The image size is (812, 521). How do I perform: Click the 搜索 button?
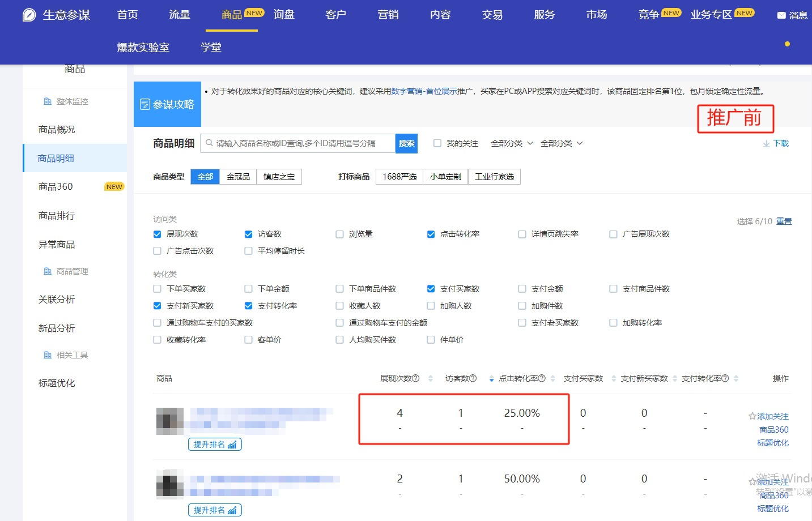pyautogui.click(x=406, y=144)
